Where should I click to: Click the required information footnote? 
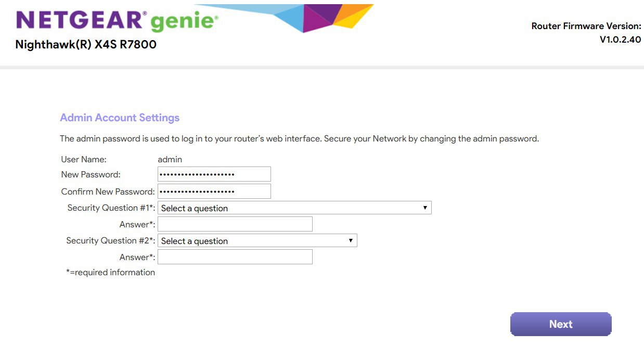pos(110,273)
